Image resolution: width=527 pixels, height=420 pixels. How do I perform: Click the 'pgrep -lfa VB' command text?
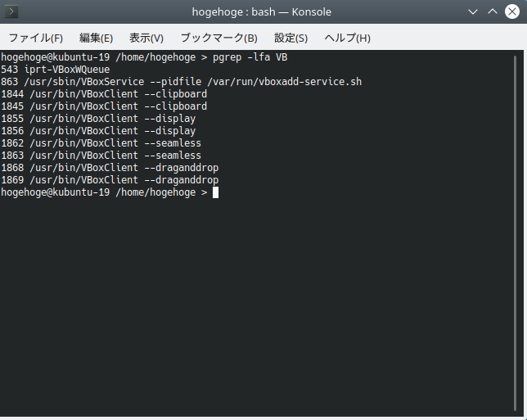coord(250,57)
